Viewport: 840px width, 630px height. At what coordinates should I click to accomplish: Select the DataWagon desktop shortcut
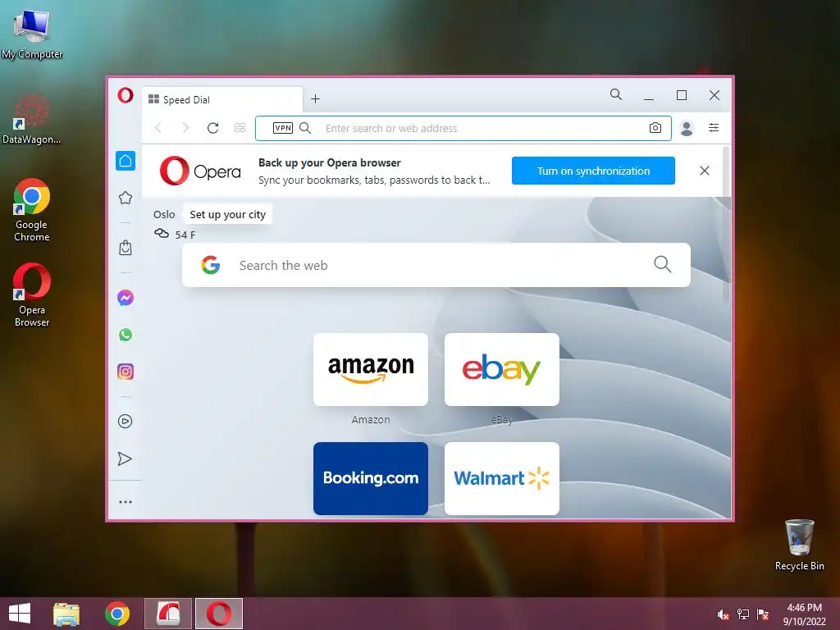(31, 119)
